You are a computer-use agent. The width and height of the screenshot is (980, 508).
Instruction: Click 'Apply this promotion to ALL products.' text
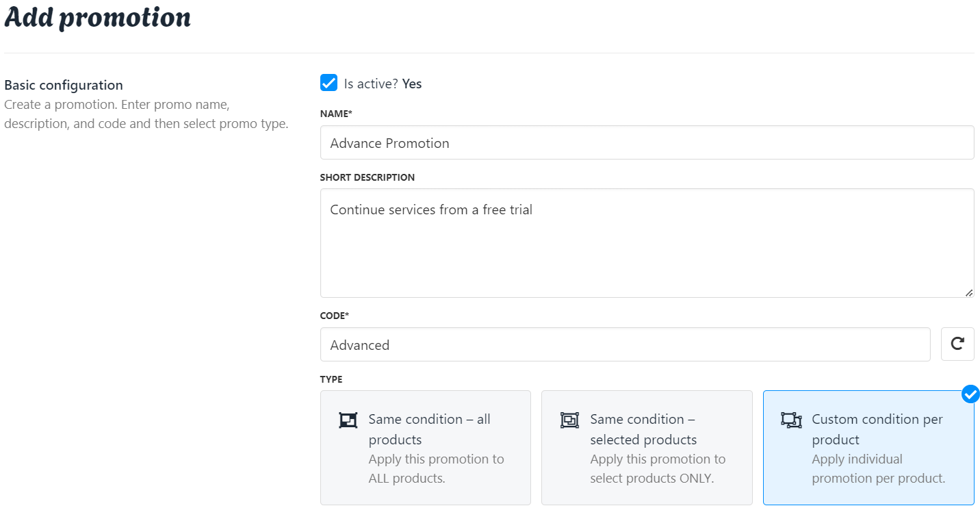click(436, 468)
